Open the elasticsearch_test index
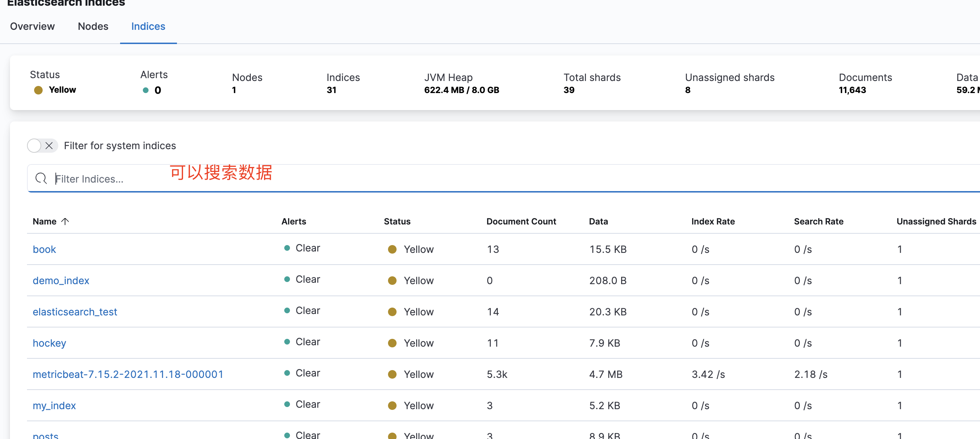This screenshot has width=980, height=439. (75, 311)
